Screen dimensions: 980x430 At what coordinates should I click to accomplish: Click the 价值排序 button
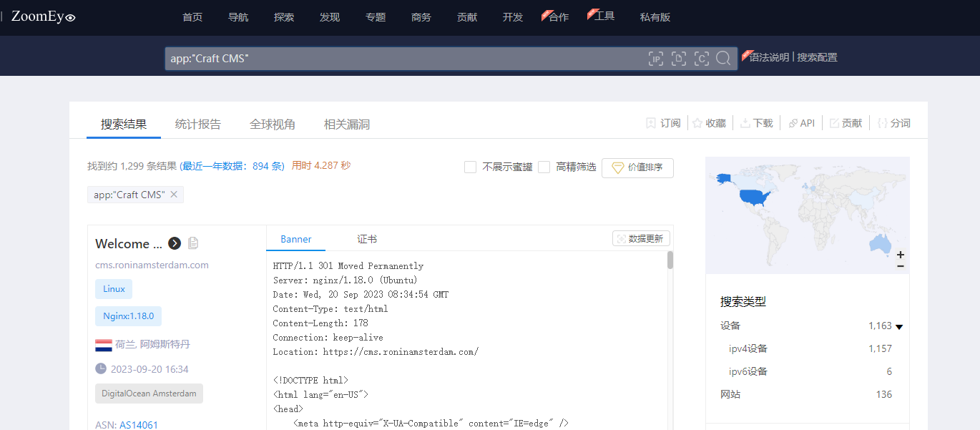click(637, 167)
